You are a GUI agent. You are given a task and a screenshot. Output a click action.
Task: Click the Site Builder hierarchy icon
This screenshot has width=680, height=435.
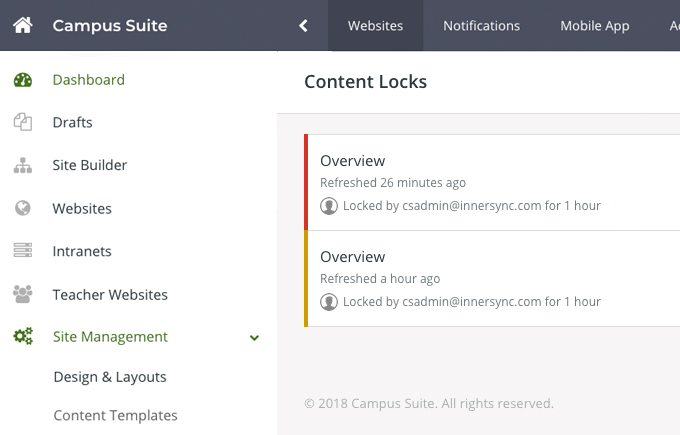[23, 166]
